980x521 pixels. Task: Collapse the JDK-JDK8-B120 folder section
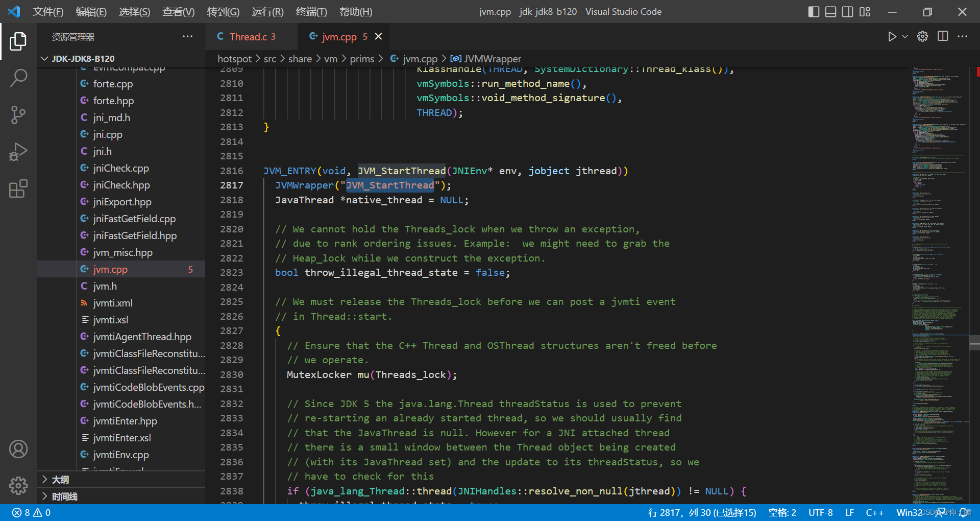click(x=121, y=59)
